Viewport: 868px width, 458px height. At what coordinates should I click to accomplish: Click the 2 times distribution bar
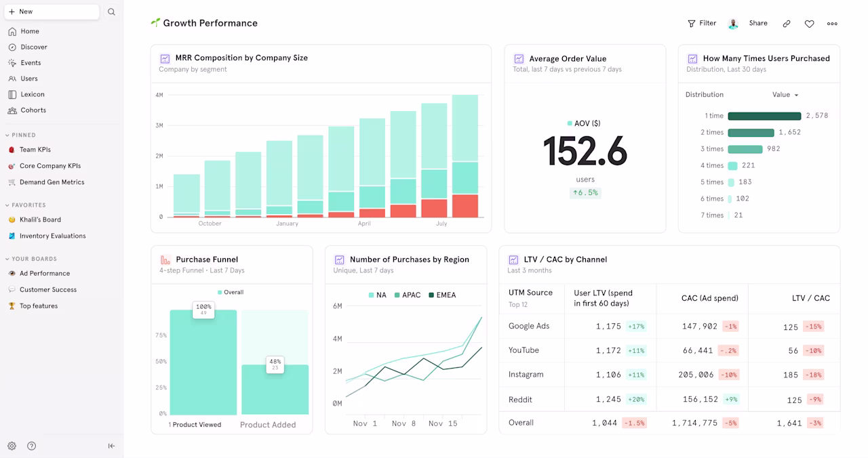[751, 133]
